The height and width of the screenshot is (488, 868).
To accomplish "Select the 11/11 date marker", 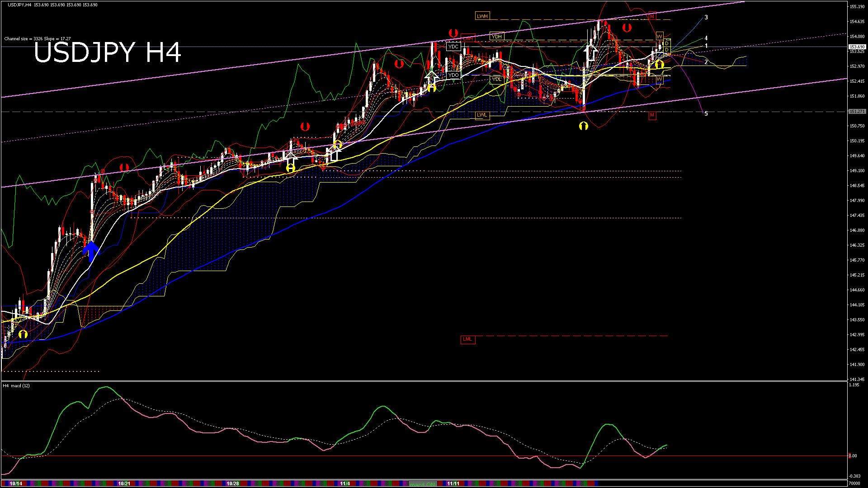I will [x=453, y=483].
